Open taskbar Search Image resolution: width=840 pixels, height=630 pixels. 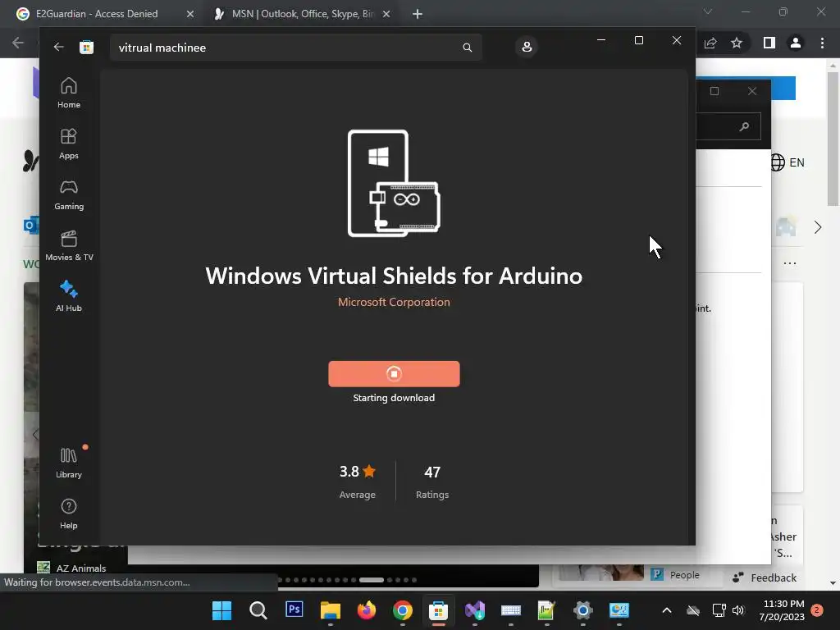point(258,610)
